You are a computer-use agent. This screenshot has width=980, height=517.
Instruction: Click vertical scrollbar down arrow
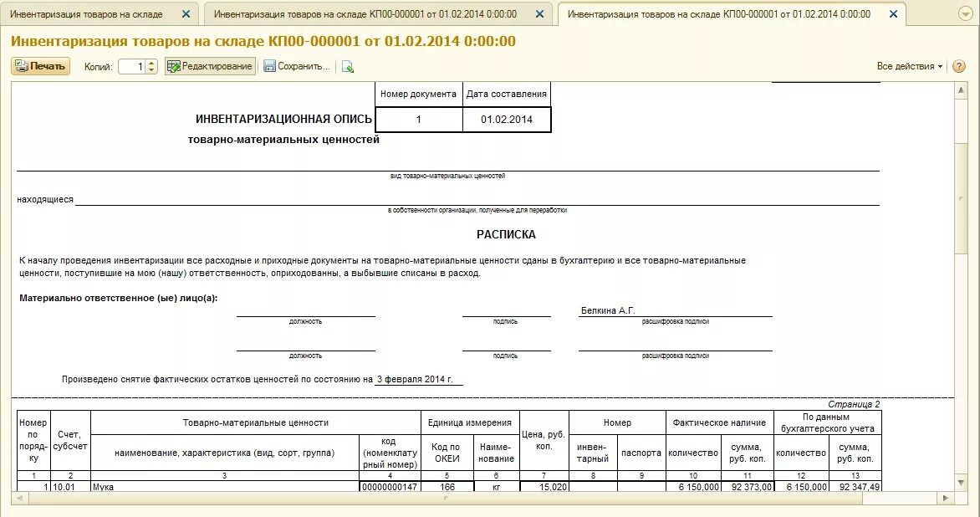[x=962, y=483]
